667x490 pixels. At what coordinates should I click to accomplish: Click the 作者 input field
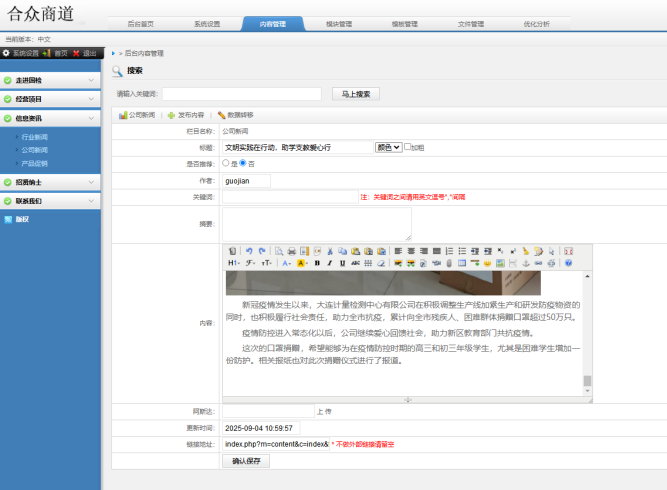[x=246, y=180]
